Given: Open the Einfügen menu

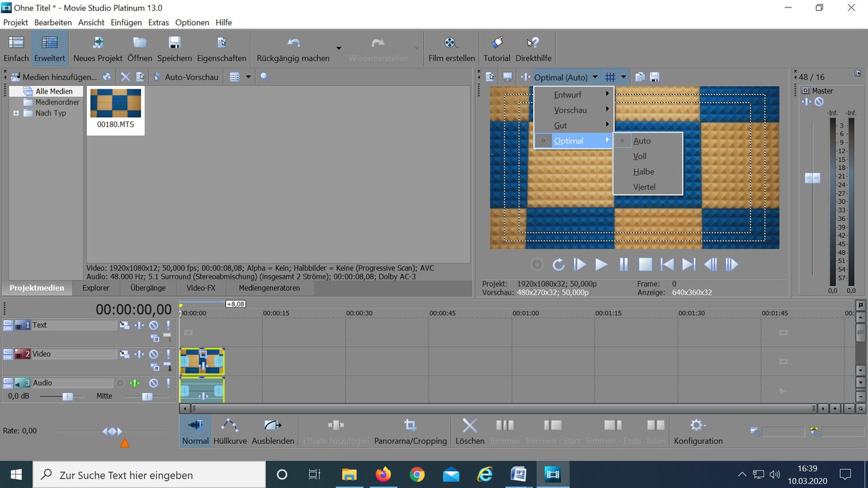Looking at the screenshot, I should pyautogui.click(x=126, y=22).
